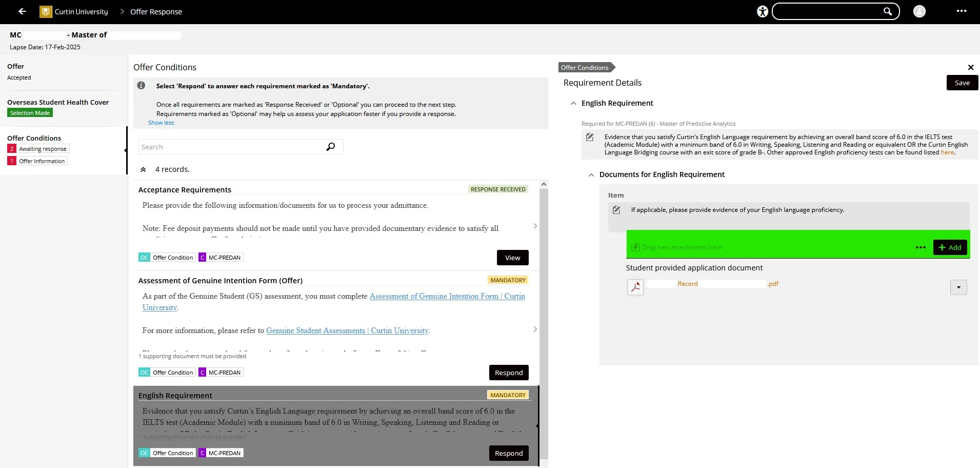Open the dropdown for the PDF document

click(958, 287)
